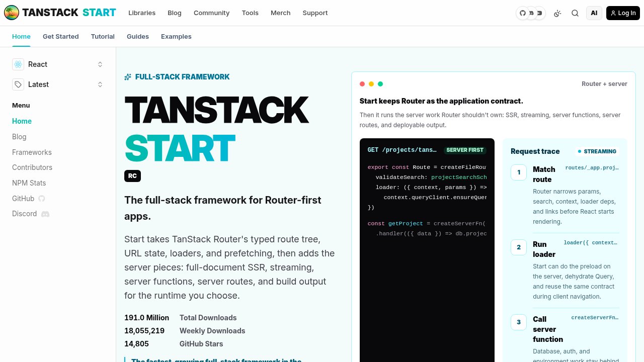Open Home in the sidebar menu
Screen dimensions: 644x362
click(x=22, y=121)
